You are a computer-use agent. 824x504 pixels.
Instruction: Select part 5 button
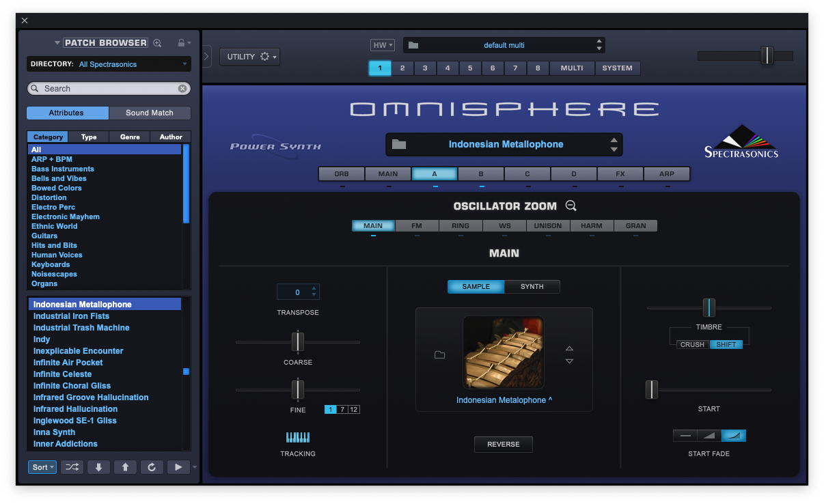click(470, 68)
